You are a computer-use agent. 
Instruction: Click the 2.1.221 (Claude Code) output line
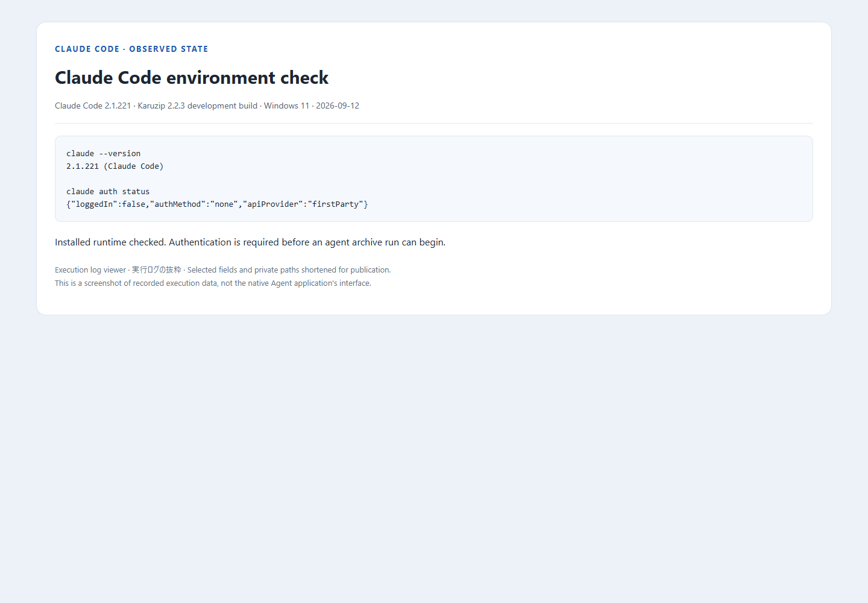(115, 166)
